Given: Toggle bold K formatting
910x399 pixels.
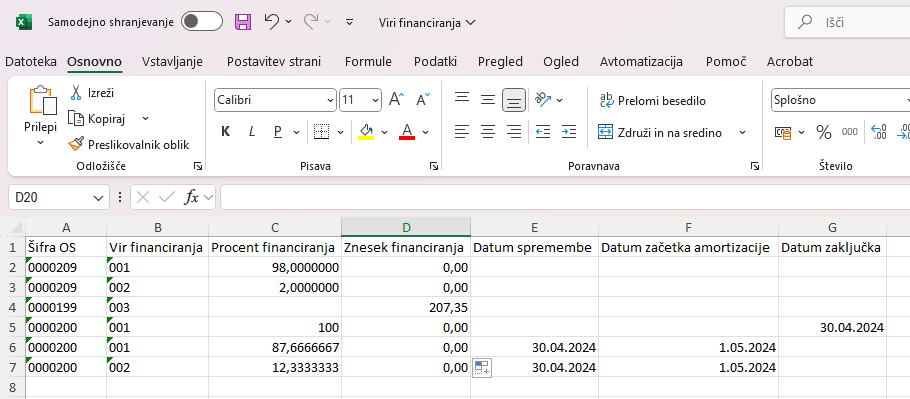Looking at the screenshot, I should tap(226, 132).
